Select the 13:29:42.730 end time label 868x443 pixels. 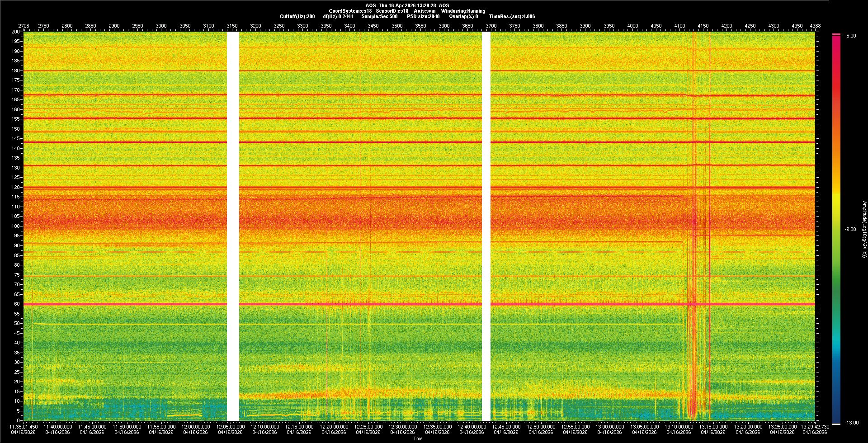pos(815,427)
